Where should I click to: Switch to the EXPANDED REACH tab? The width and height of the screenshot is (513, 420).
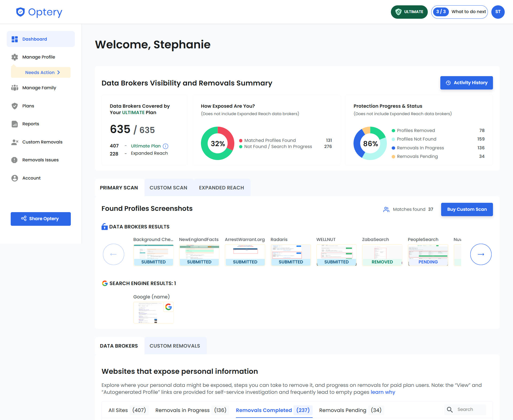click(222, 188)
